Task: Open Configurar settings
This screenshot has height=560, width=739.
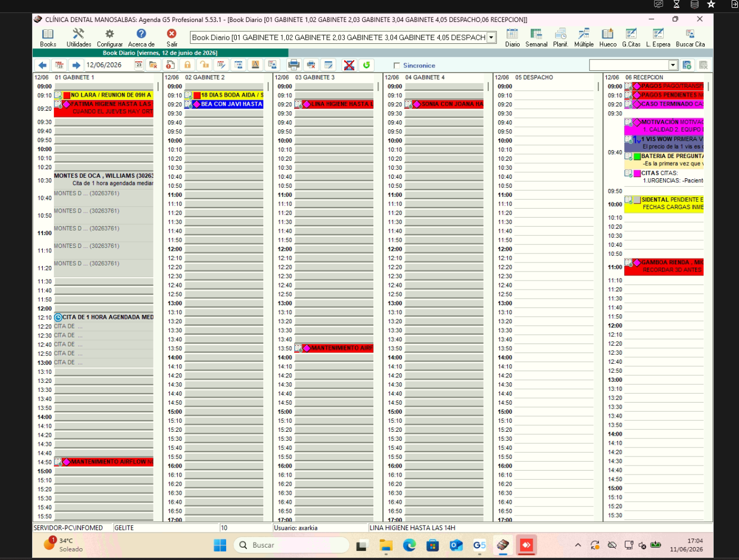Action: coord(110,38)
